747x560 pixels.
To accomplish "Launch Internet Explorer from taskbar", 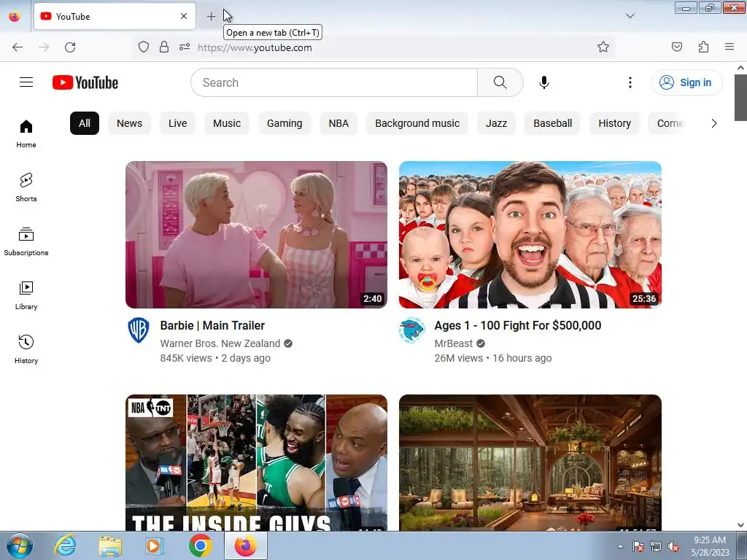I will 65,545.
